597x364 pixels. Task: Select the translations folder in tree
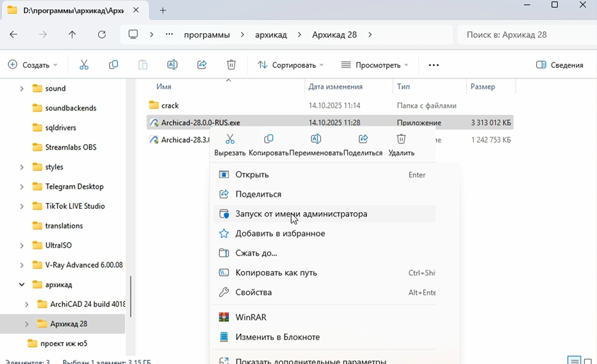coord(64,226)
